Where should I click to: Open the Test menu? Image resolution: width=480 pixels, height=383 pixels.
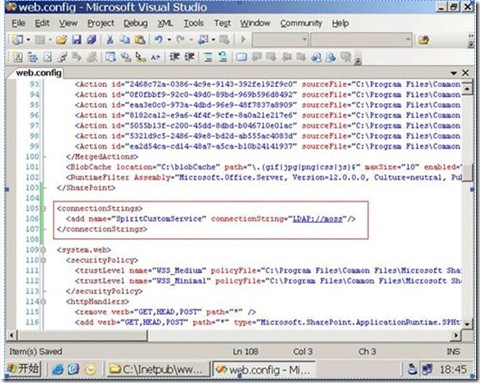[x=222, y=23]
